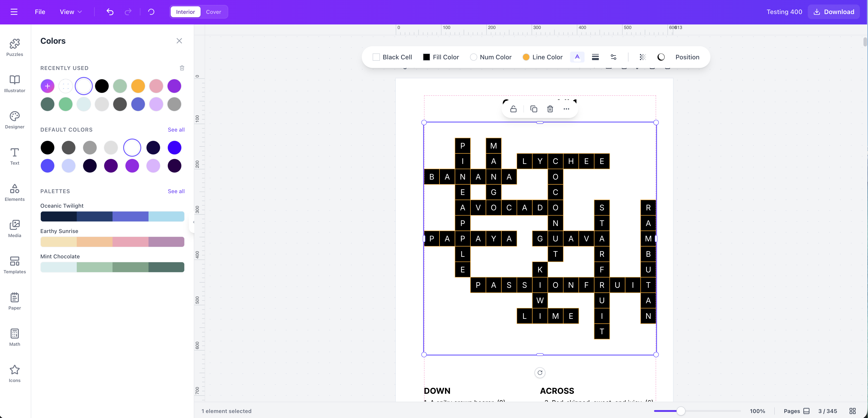
Task: Switch to the Cover tab
Action: pyautogui.click(x=214, y=12)
